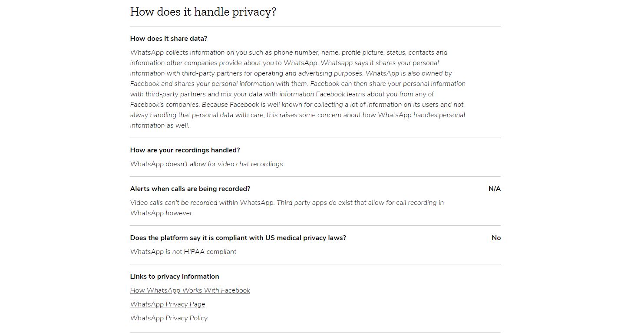Click the text line 'information as well.'
Viewport: 644px width, 336px height.
[x=160, y=125]
